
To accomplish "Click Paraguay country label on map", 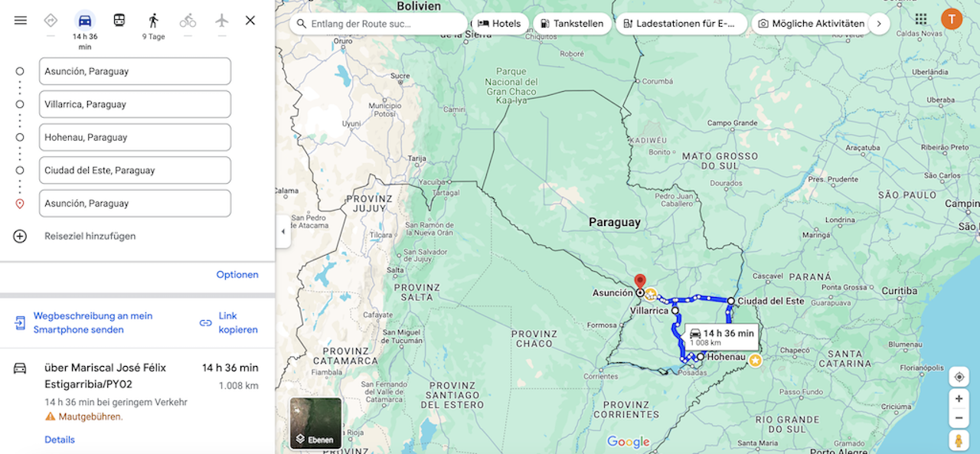I will point(614,222).
